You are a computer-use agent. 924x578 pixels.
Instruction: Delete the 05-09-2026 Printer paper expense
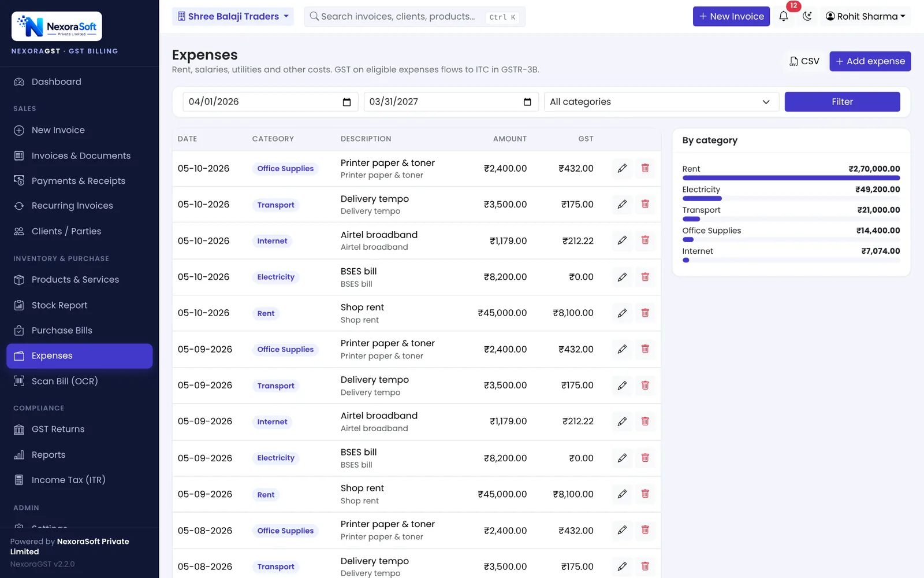(645, 349)
